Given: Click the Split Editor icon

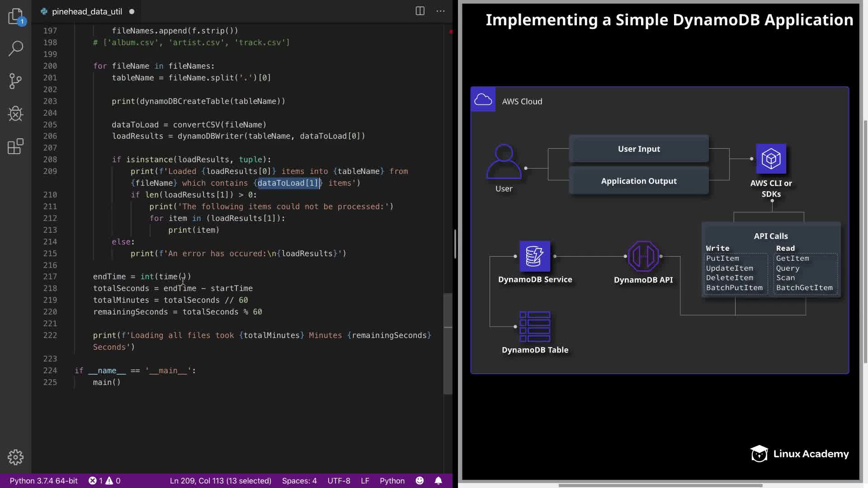Looking at the screenshot, I should click(x=420, y=11).
